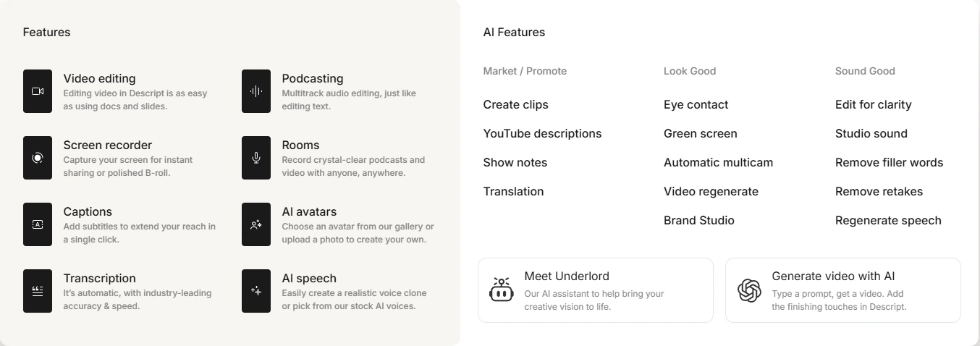Viewport: 980px width, 346px height.
Task: Select the Transcription quote icon
Action: point(38,291)
